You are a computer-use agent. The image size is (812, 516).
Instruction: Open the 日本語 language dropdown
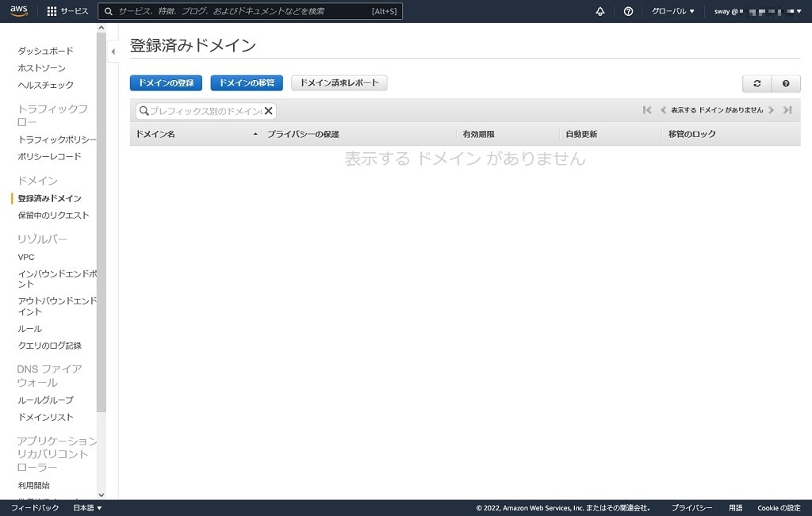[x=87, y=508]
